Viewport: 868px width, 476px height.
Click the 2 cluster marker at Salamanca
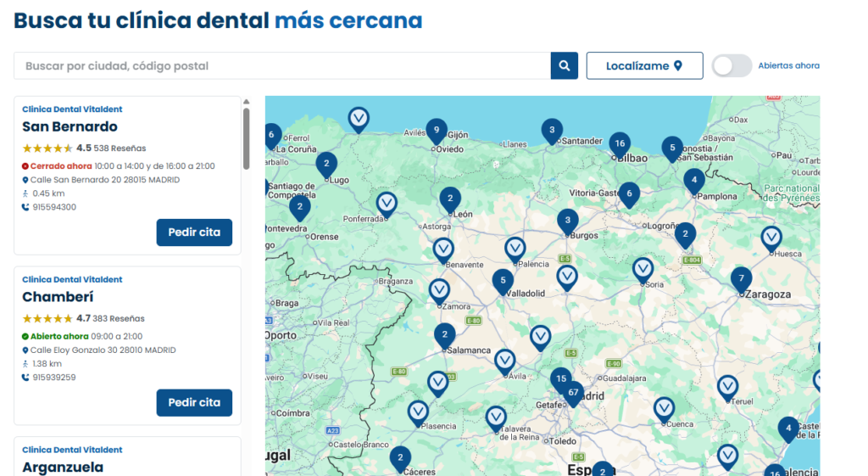coord(444,336)
